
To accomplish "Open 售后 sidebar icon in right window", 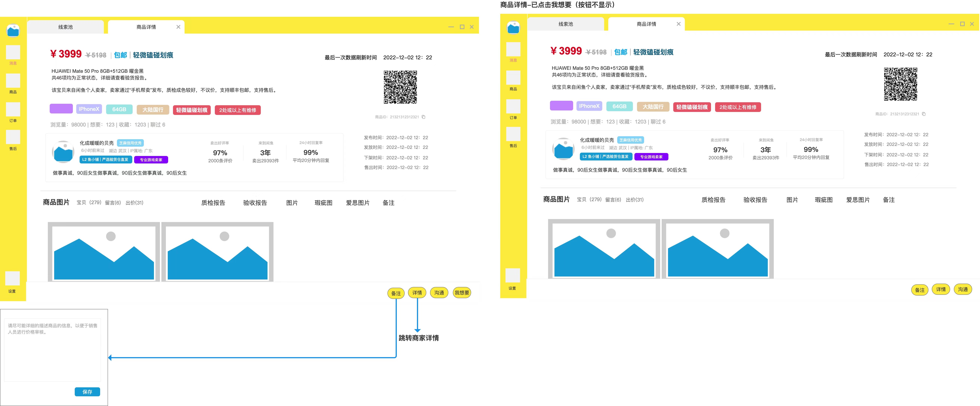I will [x=513, y=134].
